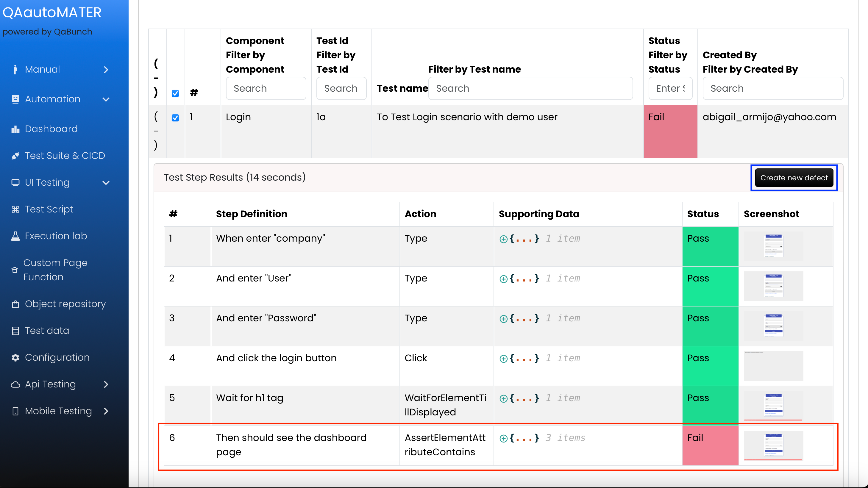Open Custom Page Function menu item
The height and width of the screenshot is (488, 868).
(55, 270)
